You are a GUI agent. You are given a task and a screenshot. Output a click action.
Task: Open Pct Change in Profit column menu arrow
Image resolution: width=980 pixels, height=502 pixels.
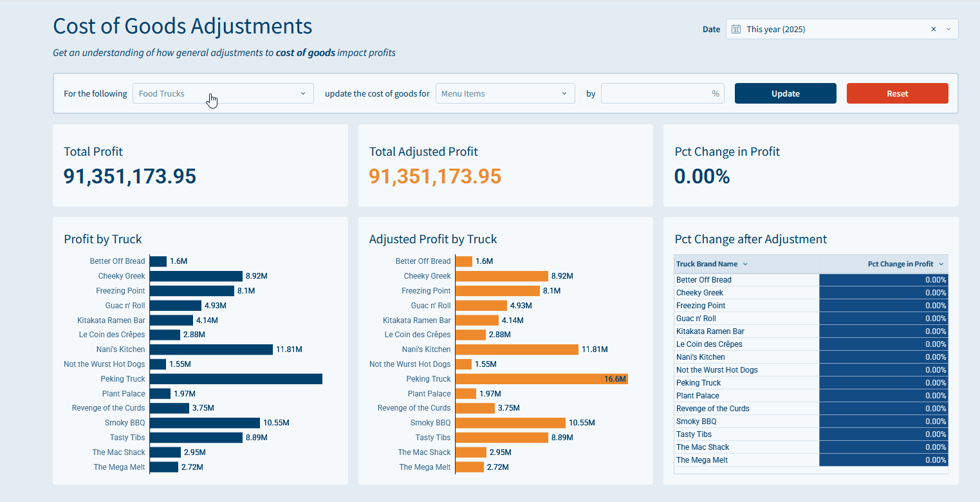pyautogui.click(x=941, y=264)
